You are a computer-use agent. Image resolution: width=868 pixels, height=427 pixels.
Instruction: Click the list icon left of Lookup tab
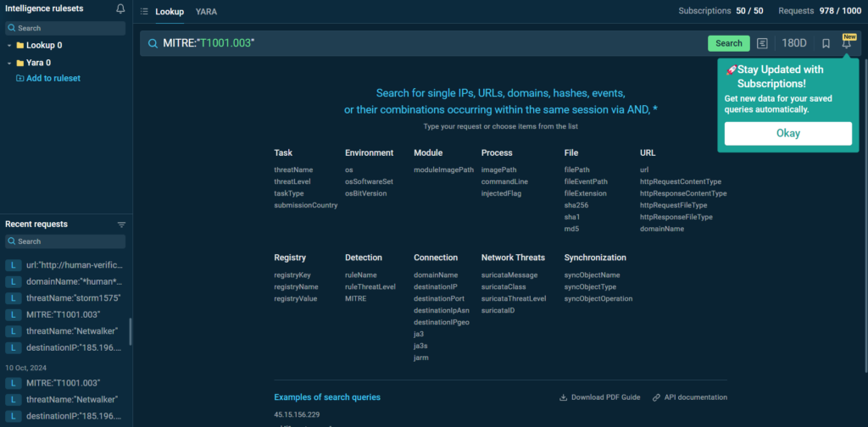coord(144,12)
